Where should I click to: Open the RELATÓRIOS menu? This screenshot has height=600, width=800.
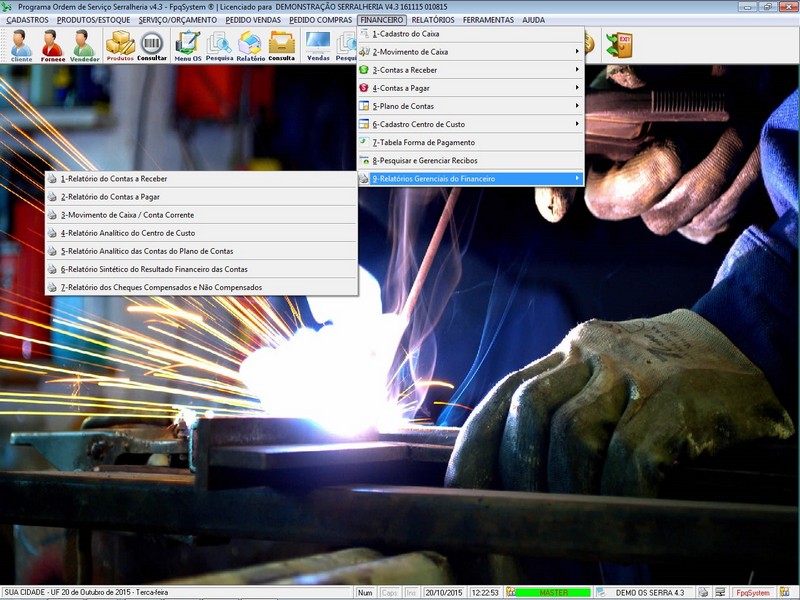tap(432, 20)
